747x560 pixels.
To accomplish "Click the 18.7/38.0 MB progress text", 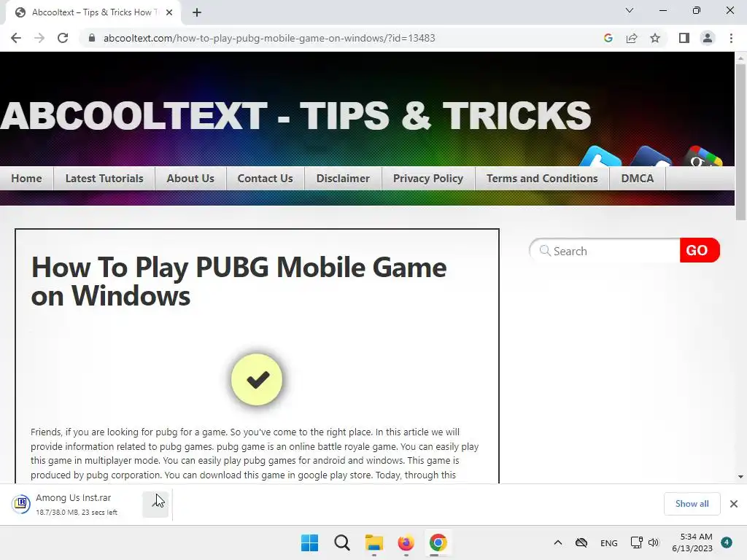I will point(77,513).
